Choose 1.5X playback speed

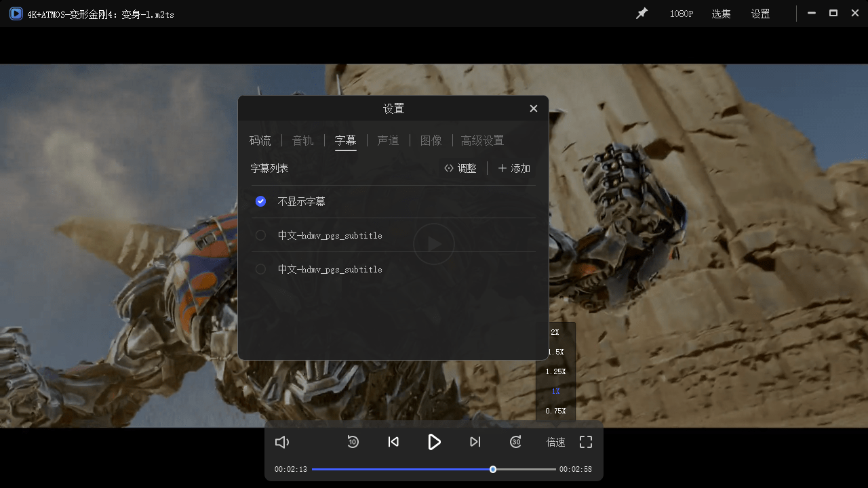(555, 352)
